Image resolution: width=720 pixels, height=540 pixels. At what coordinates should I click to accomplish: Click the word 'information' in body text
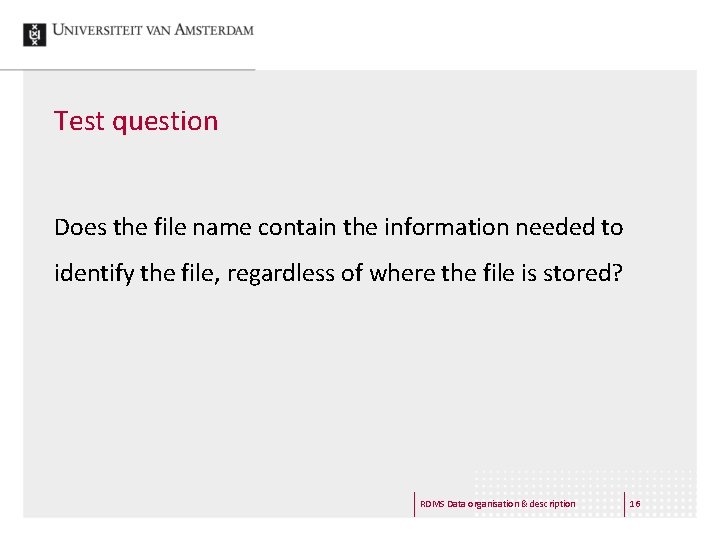(x=446, y=227)
